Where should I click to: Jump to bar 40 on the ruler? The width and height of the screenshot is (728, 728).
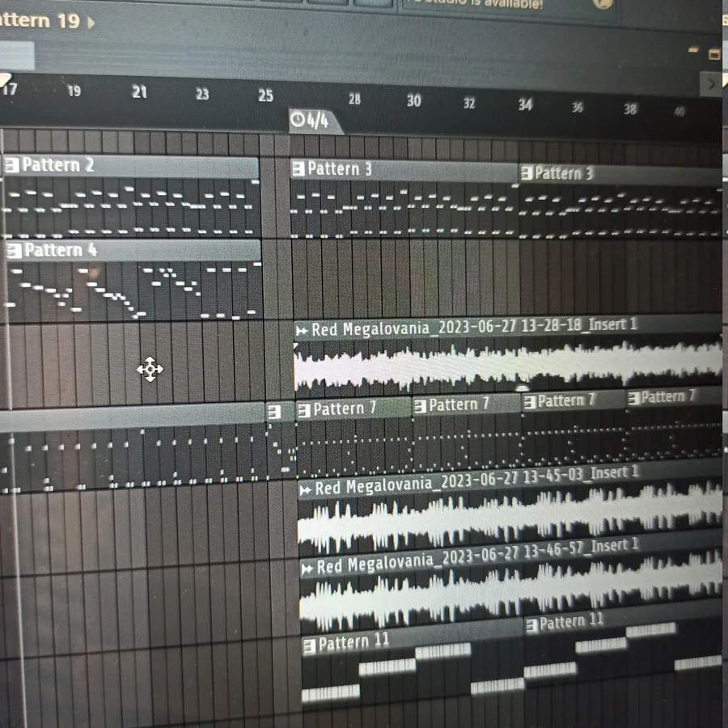679,112
